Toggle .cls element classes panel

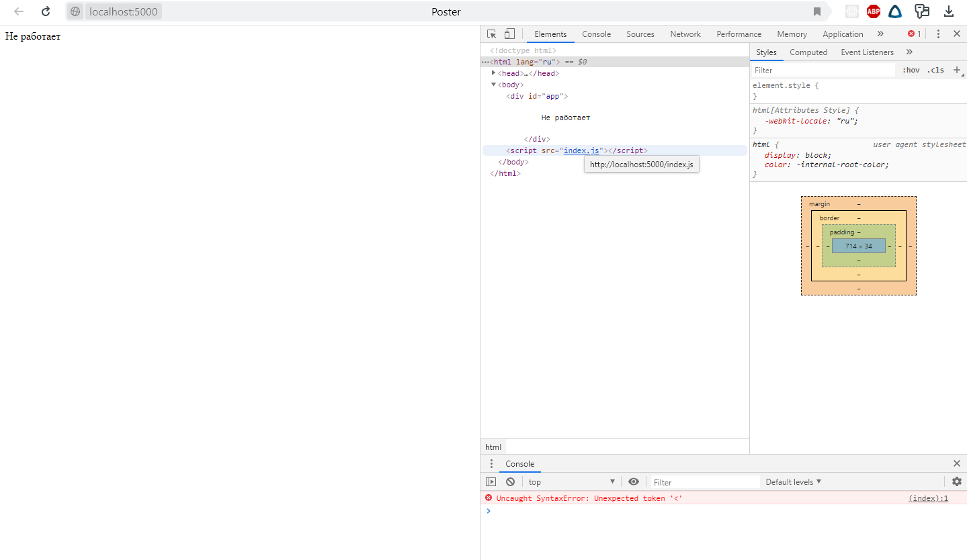pyautogui.click(x=935, y=70)
